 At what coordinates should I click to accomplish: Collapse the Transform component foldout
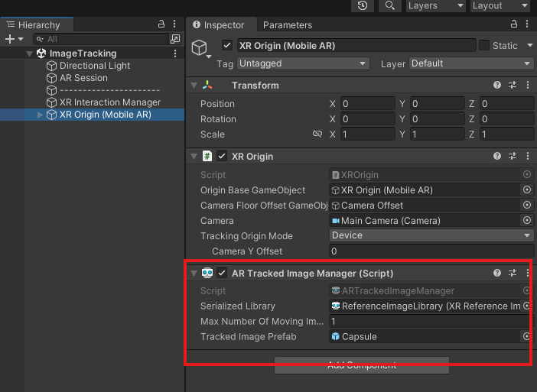pos(194,86)
